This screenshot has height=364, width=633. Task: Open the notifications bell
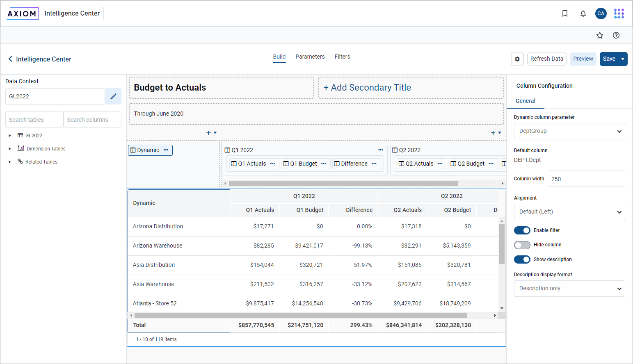point(583,14)
